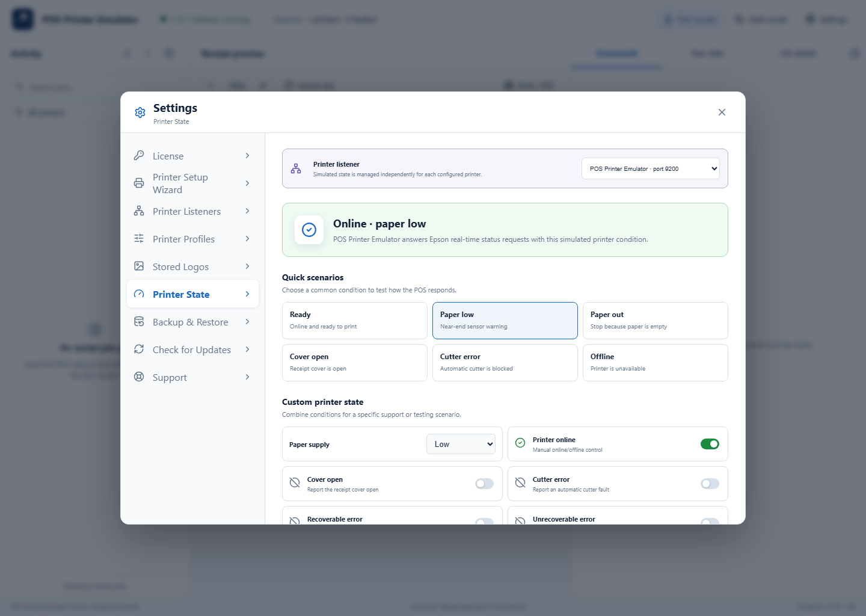Choose the Offline quick scenario
Screen dimensions: 866x616
coord(656,363)
